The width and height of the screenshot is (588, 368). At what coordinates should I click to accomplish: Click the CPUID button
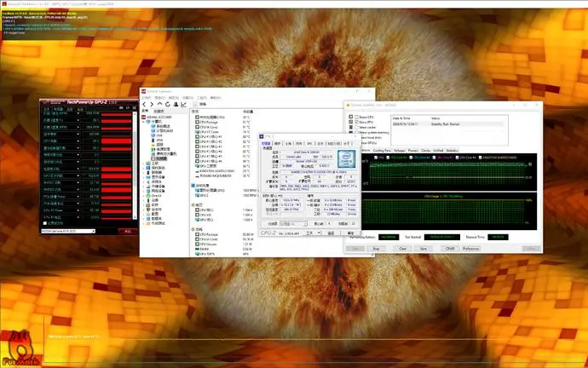450,249
